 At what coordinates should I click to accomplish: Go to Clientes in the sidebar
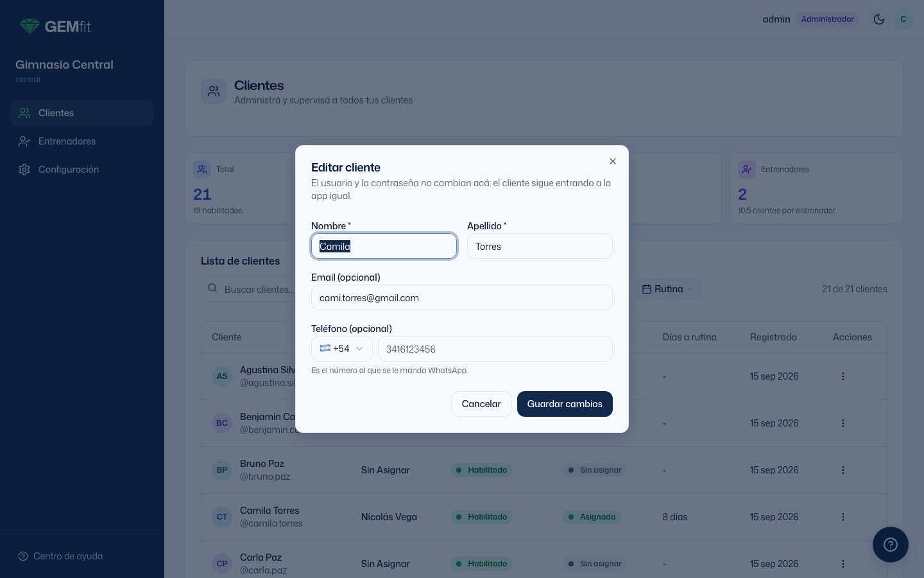point(82,113)
